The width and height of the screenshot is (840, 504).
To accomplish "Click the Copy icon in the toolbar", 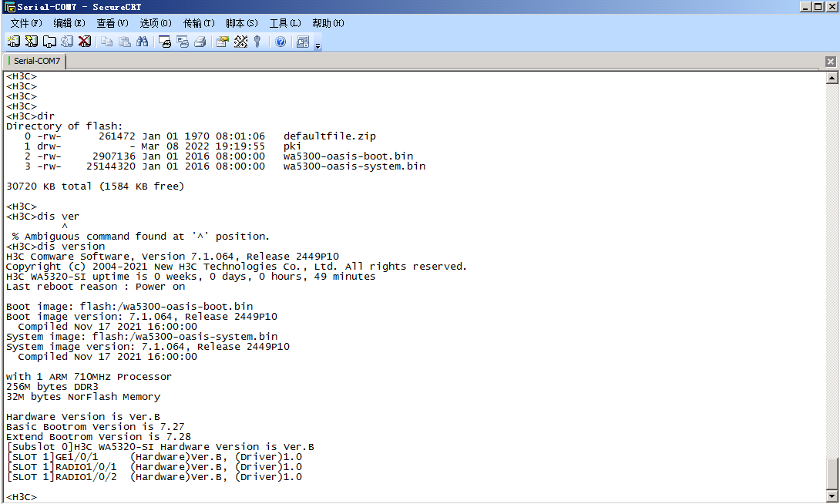I will tap(107, 42).
